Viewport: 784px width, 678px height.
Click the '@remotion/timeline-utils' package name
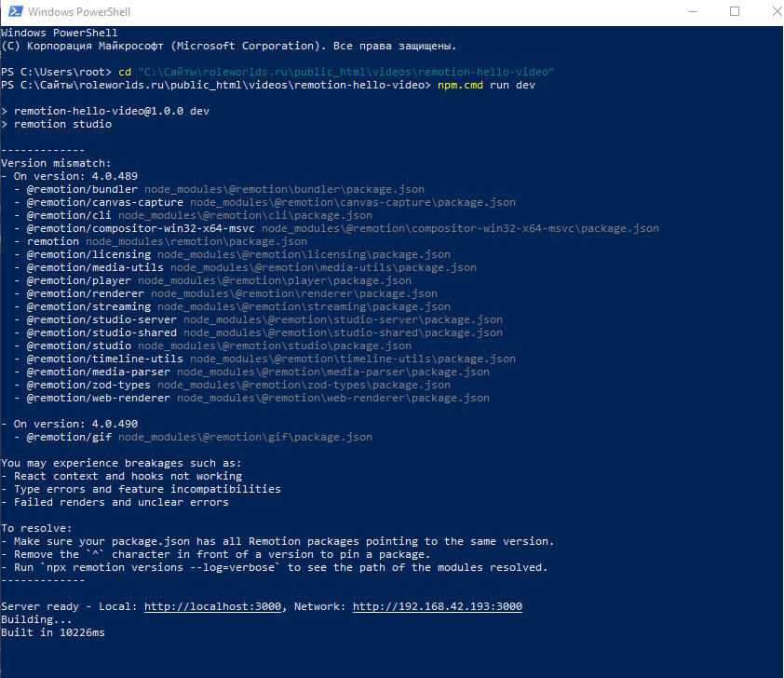(105, 359)
